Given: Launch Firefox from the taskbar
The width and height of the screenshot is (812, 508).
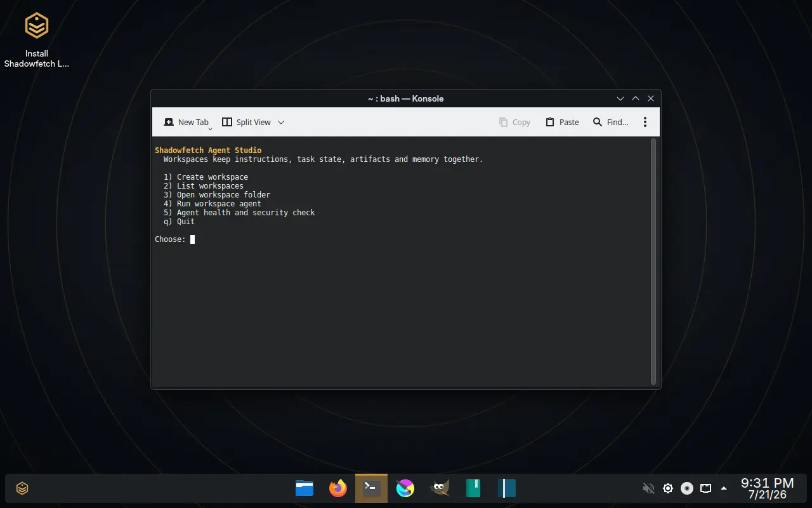Looking at the screenshot, I should tap(338, 488).
